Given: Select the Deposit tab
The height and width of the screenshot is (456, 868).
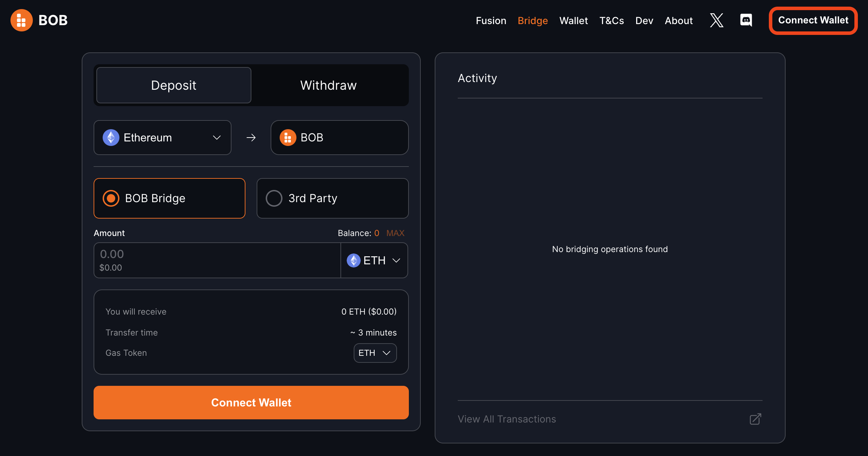Looking at the screenshot, I should coord(172,85).
